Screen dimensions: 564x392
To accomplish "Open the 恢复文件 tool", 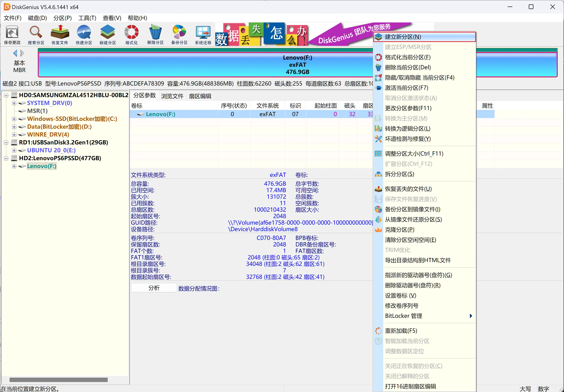I will coord(60,35).
